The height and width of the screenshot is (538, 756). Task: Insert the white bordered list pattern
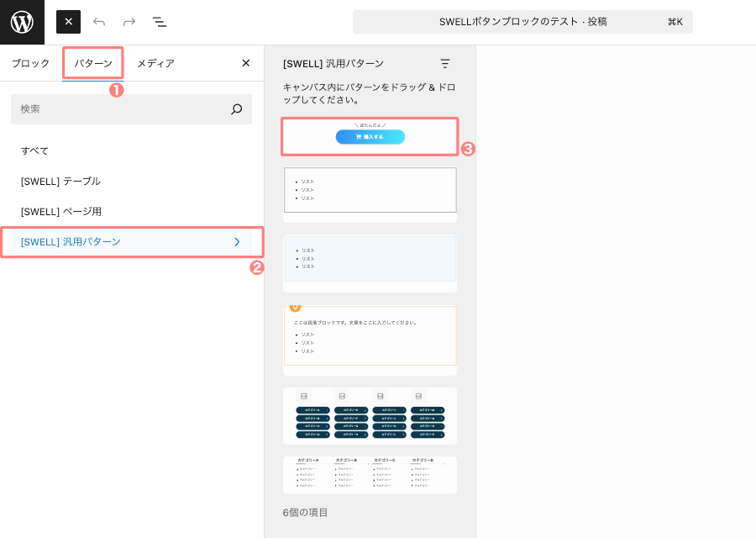click(x=370, y=195)
